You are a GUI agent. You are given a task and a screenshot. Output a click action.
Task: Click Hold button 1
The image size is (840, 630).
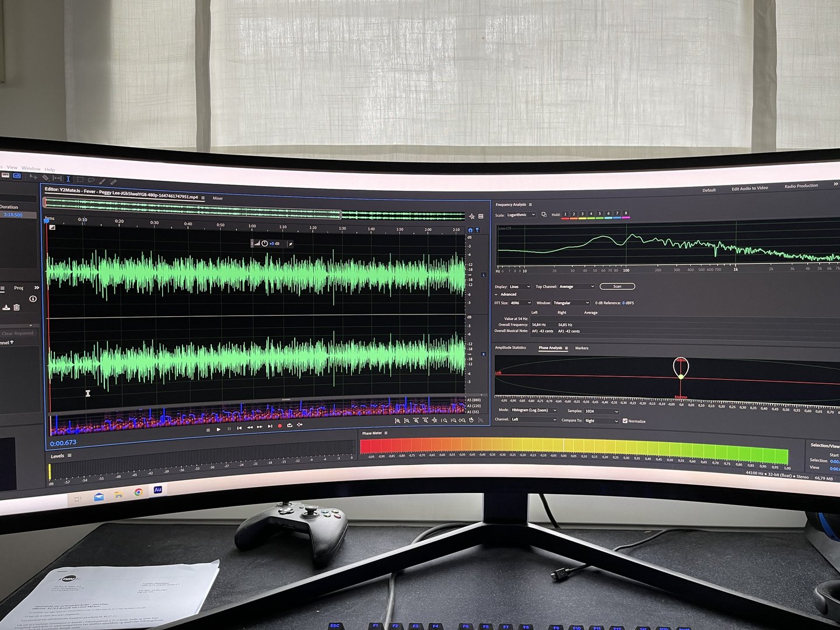pyautogui.click(x=565, y=214)
